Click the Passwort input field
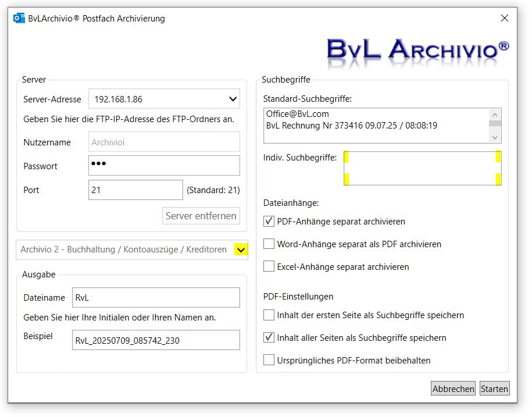The width and height of the screenshot is (532, 417). click(x=164, y=166)
